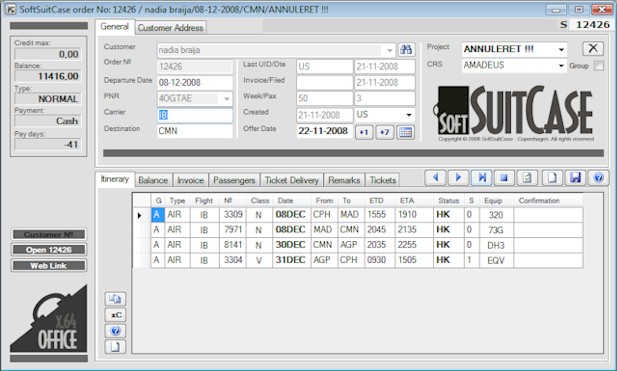Select flight number 3309 cell

(x=233, y=215)
